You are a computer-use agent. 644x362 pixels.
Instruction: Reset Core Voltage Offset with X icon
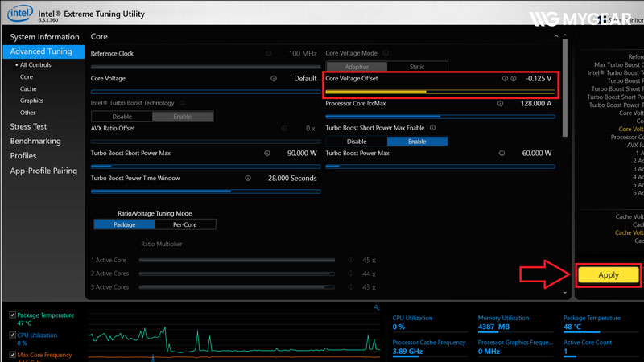pos(514,78)
